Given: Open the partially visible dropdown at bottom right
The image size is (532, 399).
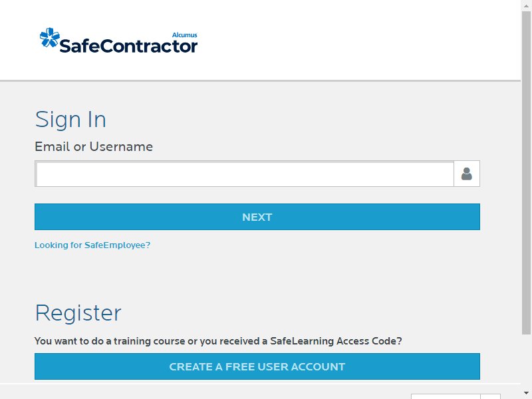Looking at the screenshot, I should pos(446,396).
